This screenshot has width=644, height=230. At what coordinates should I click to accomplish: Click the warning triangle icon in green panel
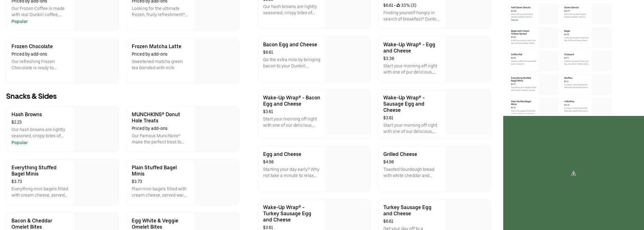574,173
